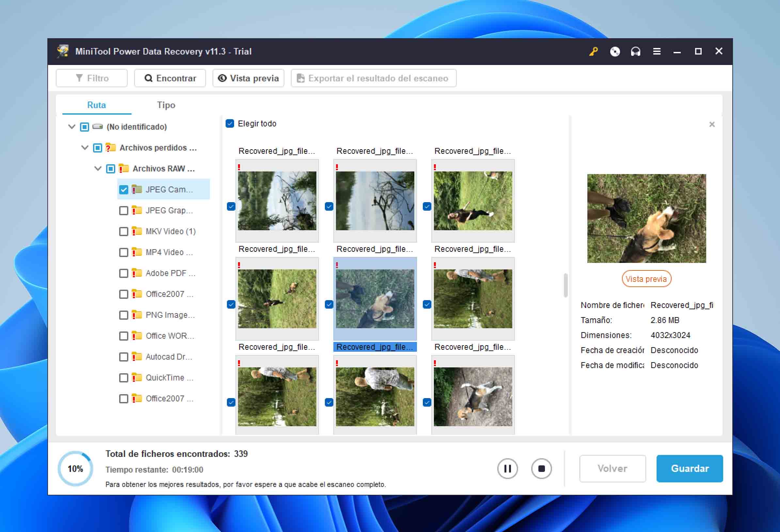The width and height of the screenshot is (780, 532).
Task: Collapse the Archivos RAW node
Action: (98, 169)
